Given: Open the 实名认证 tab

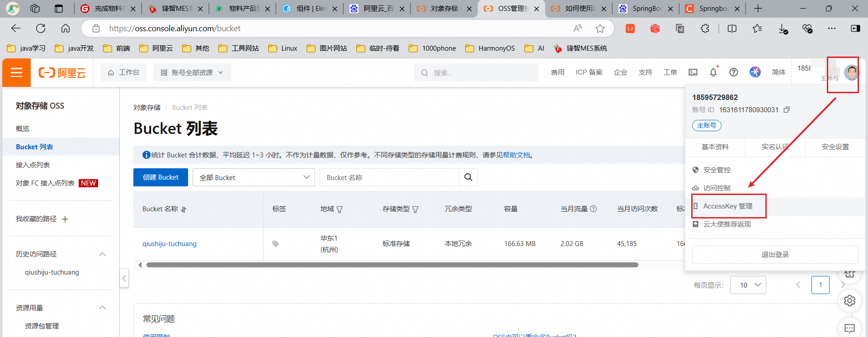Looking at the screenshot, I should tap(775, 147).
